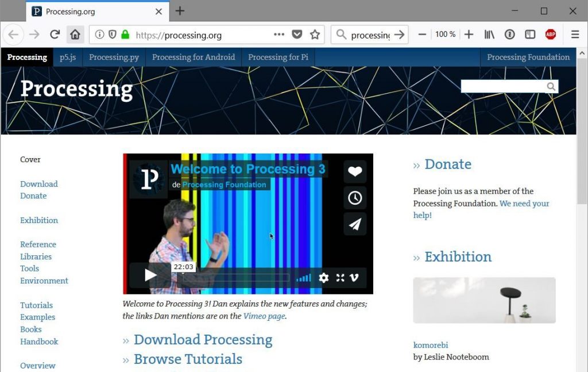Image resolution: width=588 pixels, height=372 pixels.
Task: Play the Welcome to Processing 3 video
Action: (150, 275)
